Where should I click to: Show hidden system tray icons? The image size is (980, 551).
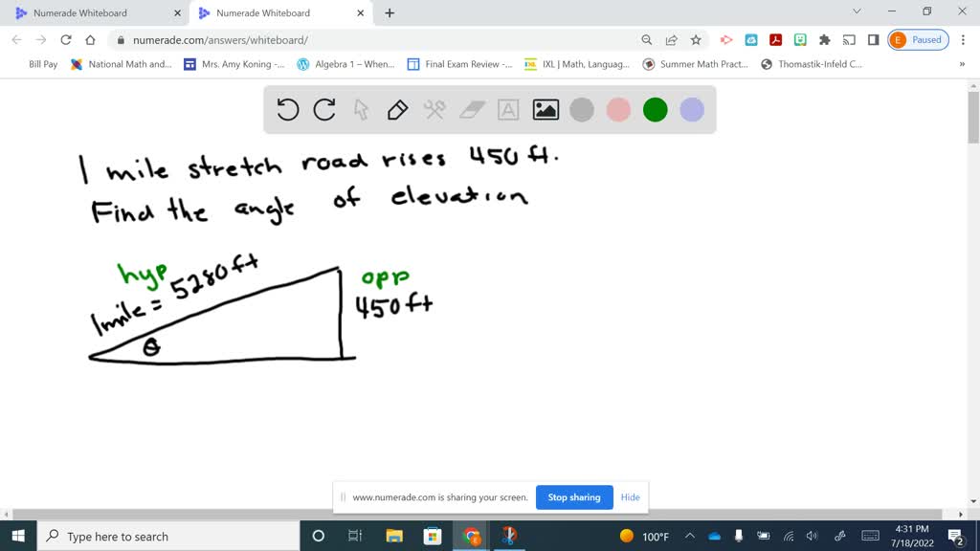click(688, 536)
